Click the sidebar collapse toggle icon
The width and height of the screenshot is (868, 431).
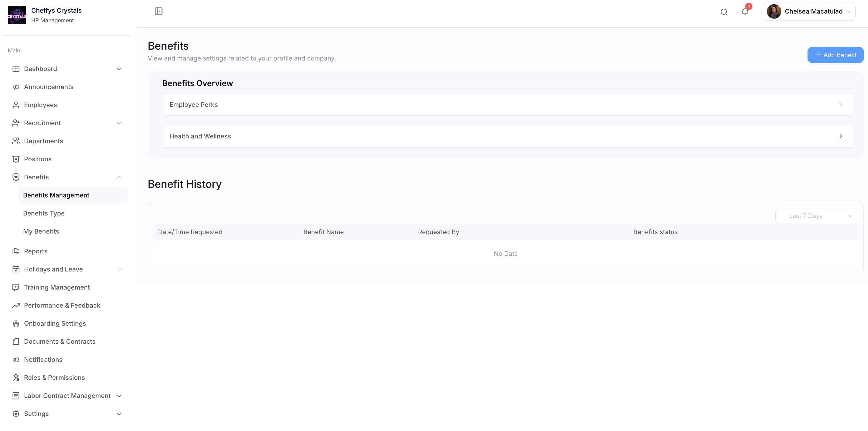pyautogui.click(x=158, y=11)
